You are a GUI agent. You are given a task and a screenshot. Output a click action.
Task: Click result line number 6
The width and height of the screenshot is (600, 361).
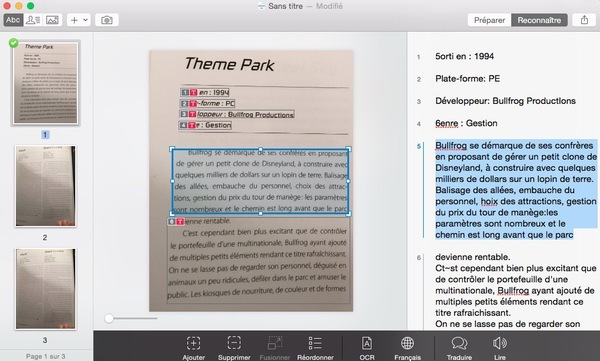[419, 258]
